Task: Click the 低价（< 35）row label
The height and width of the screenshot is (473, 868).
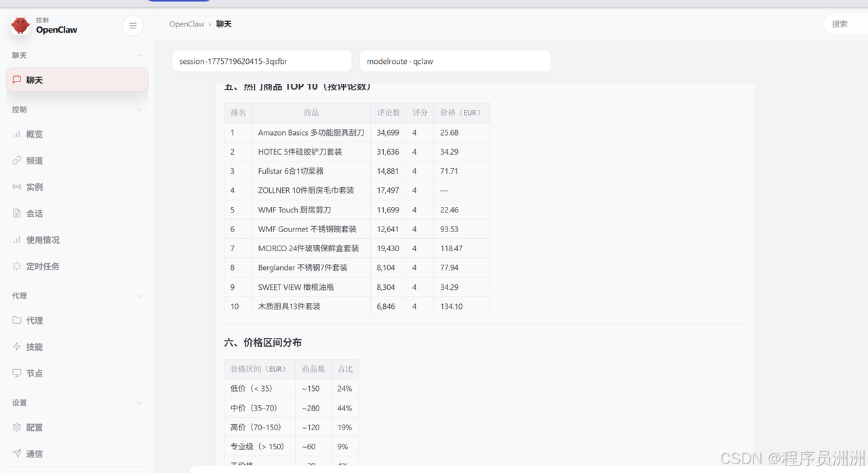Action: pyautogui.click(x=251, y=389)
